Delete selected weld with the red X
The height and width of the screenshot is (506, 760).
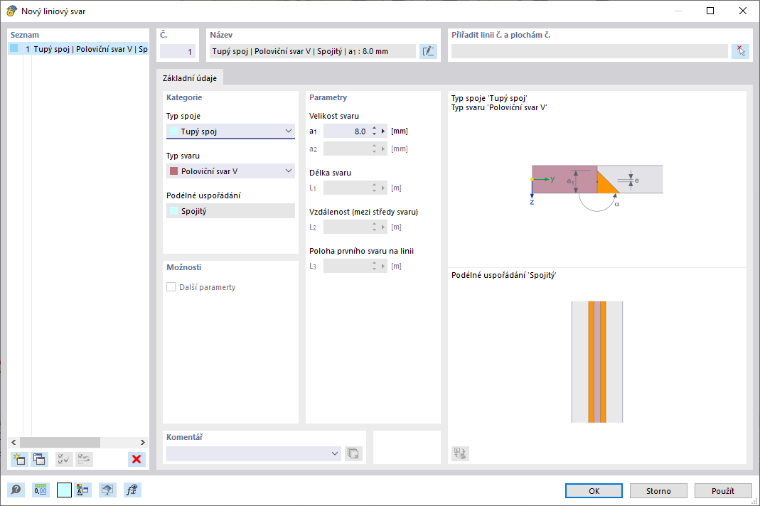[137, 459]
